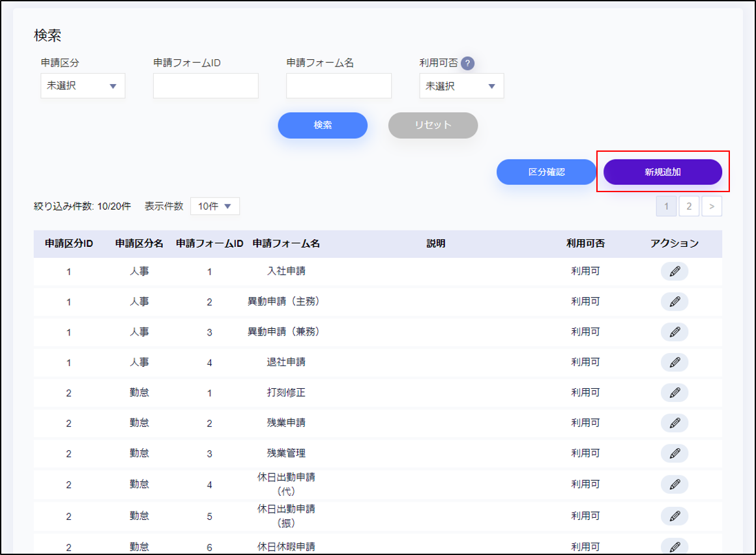Click edit pencil for 残業管理 row
Viewport: 756px width, 555px height.
pos(674,453)
